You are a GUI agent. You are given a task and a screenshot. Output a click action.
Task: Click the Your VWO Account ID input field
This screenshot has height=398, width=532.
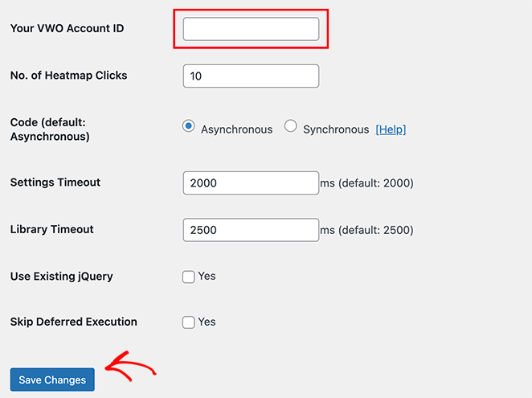(x=251, y=29)
